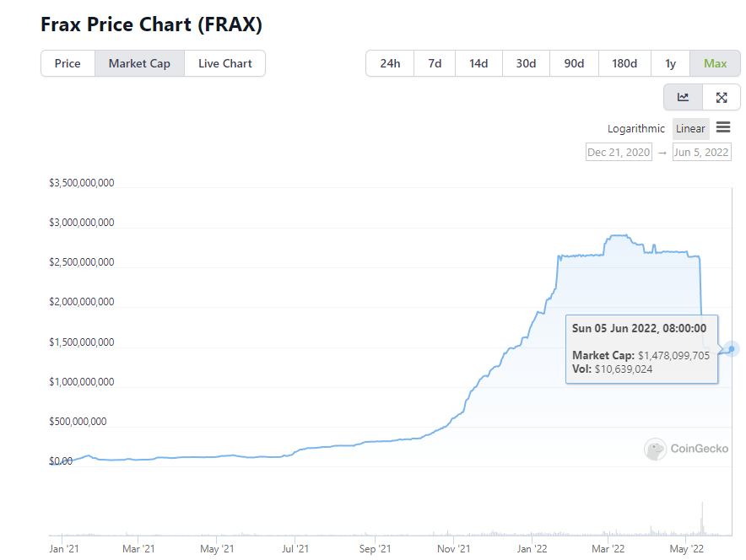Open the Jun 5, 2022 date picker
This screenshot has height=560, width=746.
coord(701,152)
